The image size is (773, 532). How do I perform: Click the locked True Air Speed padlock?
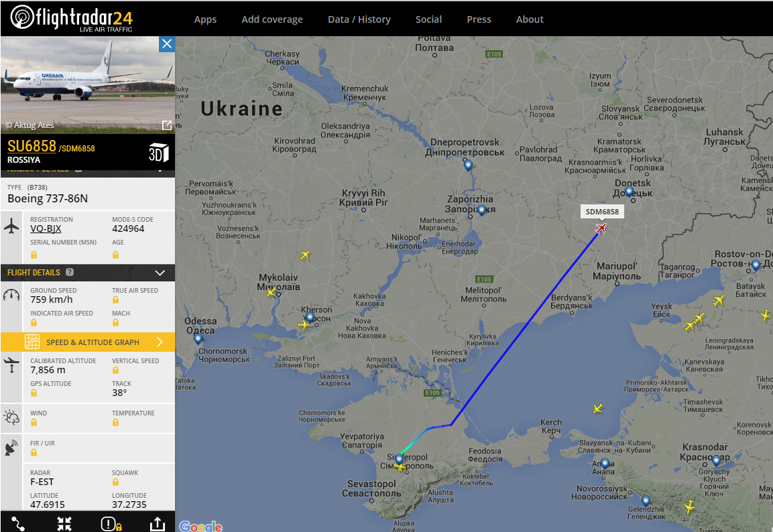(x=115, y=300)
